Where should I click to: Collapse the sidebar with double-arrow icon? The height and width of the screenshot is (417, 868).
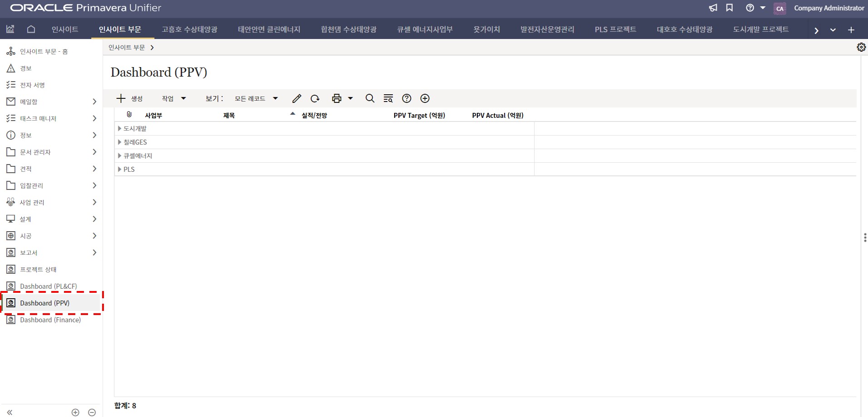(10, 412)
